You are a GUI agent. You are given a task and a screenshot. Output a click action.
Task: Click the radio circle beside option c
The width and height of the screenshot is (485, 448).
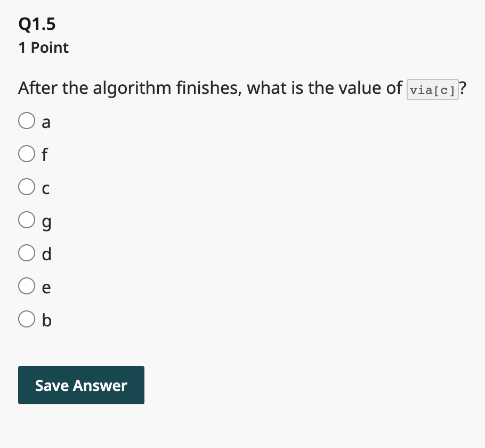click(x=27, y=187)
